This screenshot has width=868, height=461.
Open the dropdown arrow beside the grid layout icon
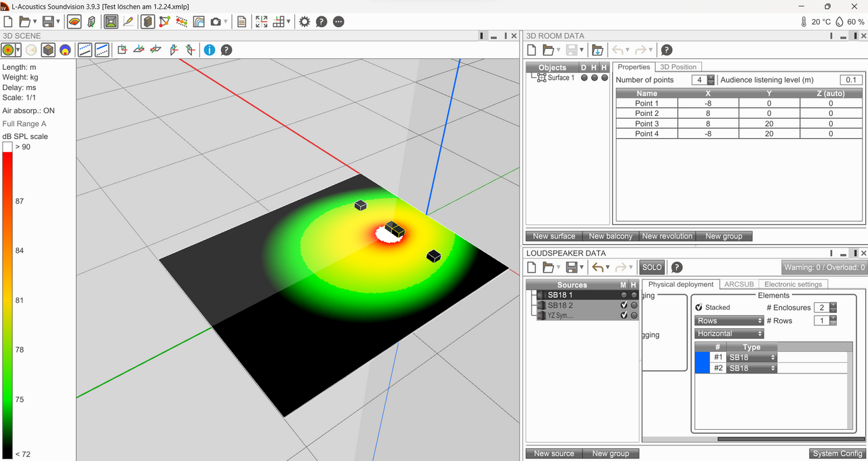coord(289,22)
